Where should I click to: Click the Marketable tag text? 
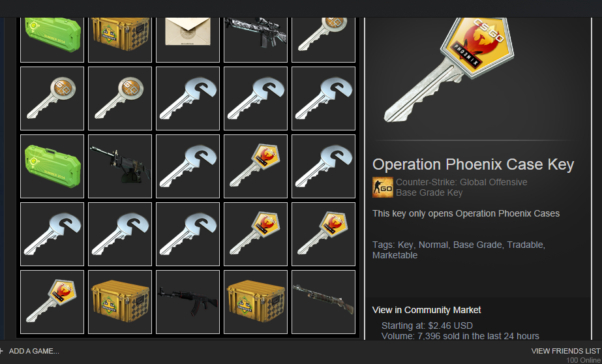(395, 255)
